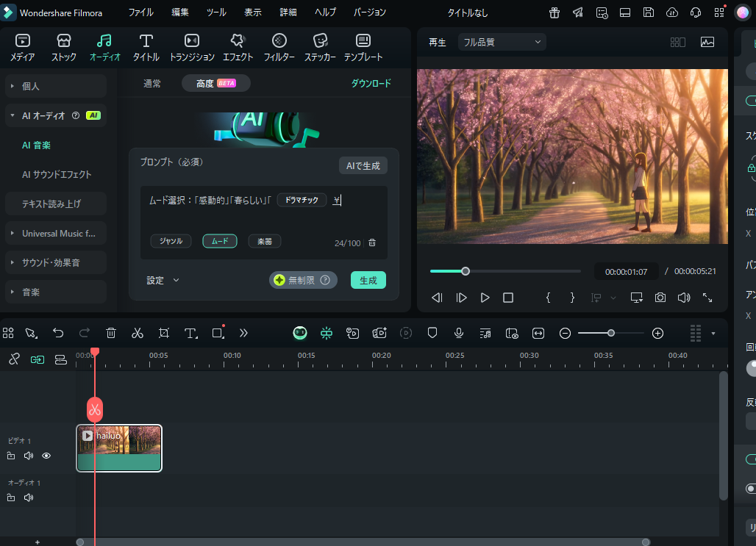
Task: Open the タイトル titles panel
Action: [146, 48]
